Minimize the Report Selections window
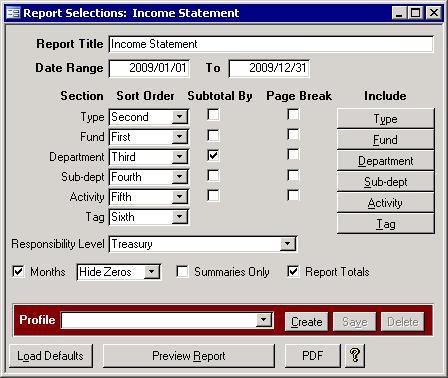 tap(399, 13)
